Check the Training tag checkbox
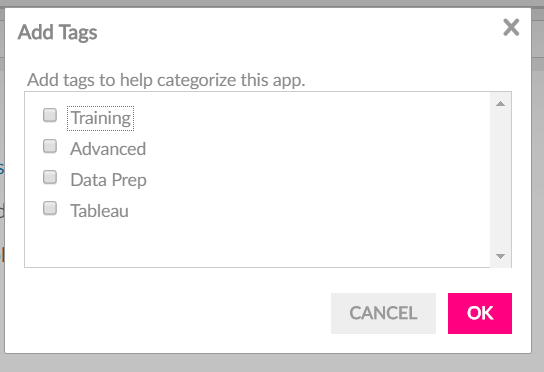The height and width of the screenshot is (372, 544). click(x=50, y=115)
